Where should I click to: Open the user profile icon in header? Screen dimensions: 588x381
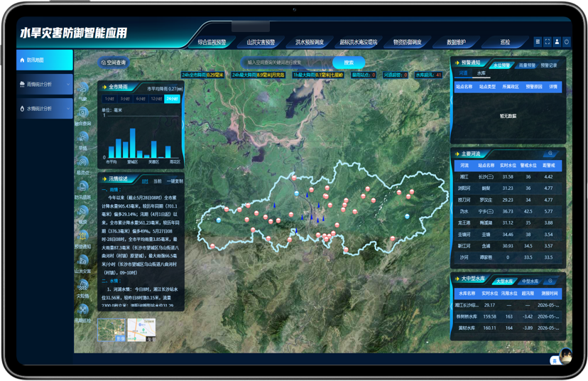(557, 42)
